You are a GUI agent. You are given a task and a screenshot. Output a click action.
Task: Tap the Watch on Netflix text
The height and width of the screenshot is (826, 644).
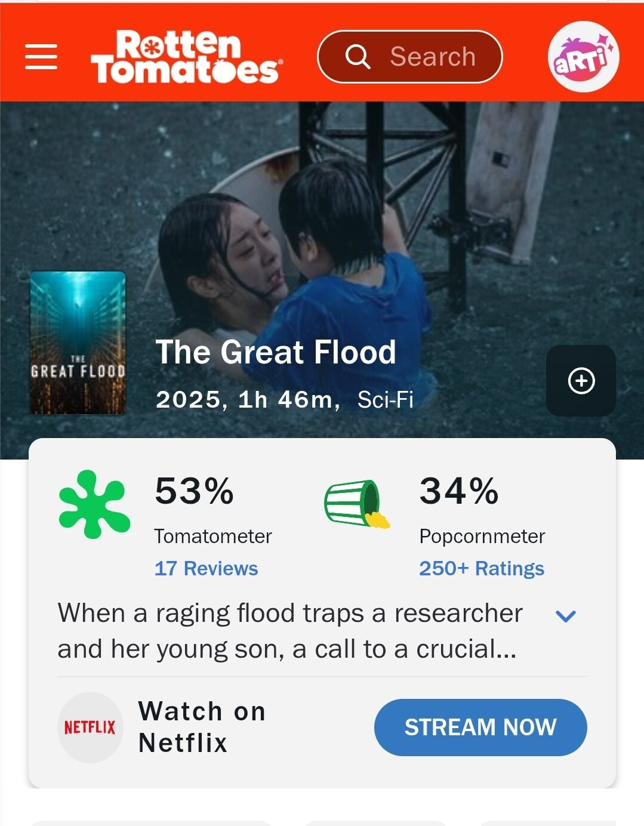tap(202, 727)
